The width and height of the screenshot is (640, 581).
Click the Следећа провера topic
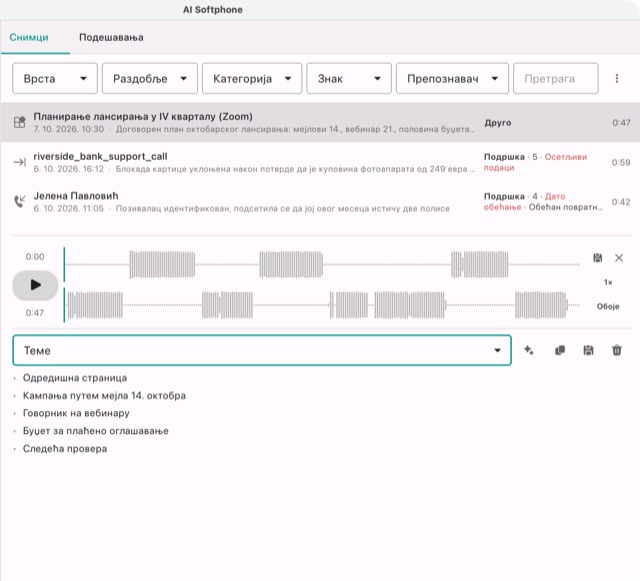coord(65,448)
